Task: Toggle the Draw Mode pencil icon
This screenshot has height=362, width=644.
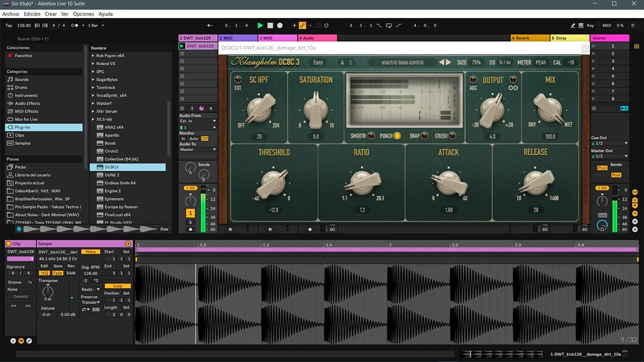Action: point(573,25)
